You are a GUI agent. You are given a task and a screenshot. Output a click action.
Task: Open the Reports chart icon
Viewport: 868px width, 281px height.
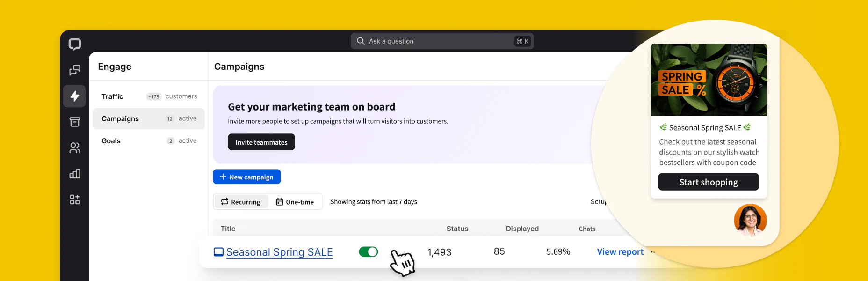[74, 173]
